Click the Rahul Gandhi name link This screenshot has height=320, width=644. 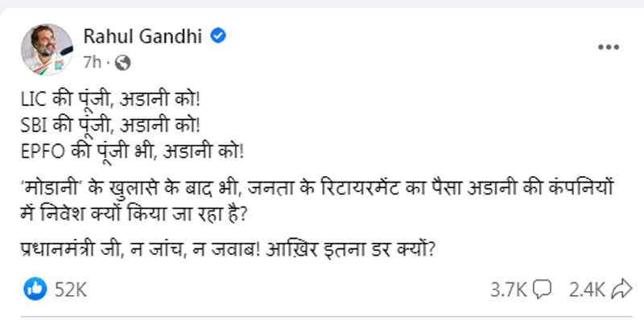142,36
